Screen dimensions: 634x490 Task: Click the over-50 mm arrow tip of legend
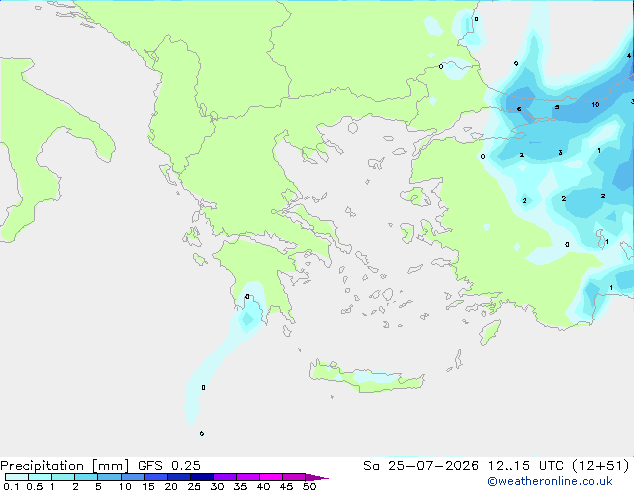point(317,477)
